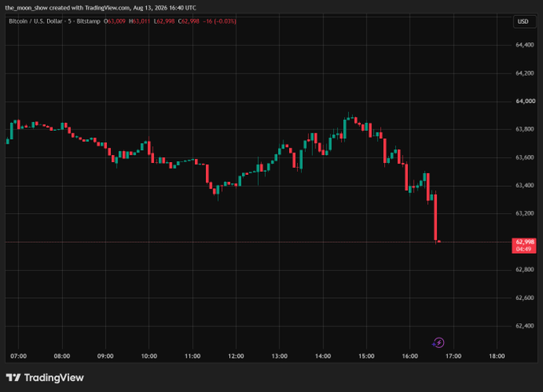The height and width of the screenshot is (392, 543).
Task: Click the change value -16 (-0.03%)
Action: click(220, 22)
